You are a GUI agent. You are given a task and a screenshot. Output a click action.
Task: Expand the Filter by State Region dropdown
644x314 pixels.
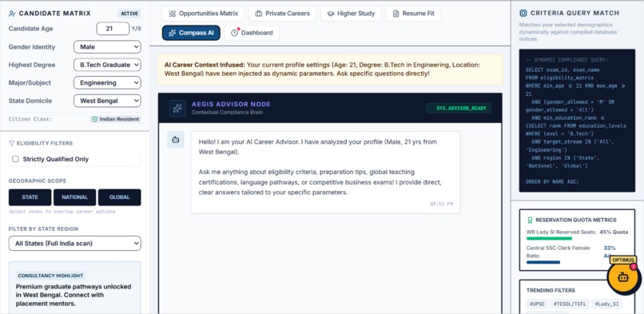point(75,244)
